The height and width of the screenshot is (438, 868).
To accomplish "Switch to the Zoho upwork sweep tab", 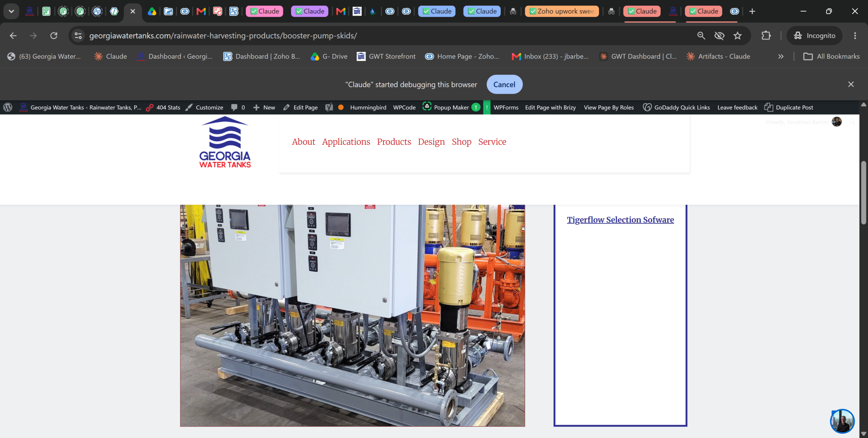I will click(562, 11).
